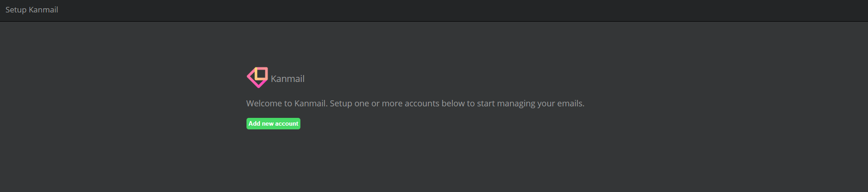
Task: Select the yellow square inside the logo
Action: (x=261, y=74)
